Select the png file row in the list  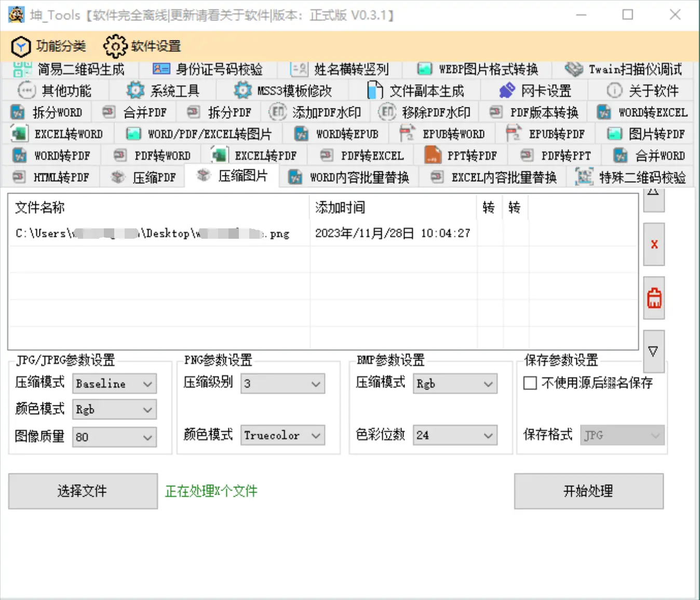coord(156,233)
